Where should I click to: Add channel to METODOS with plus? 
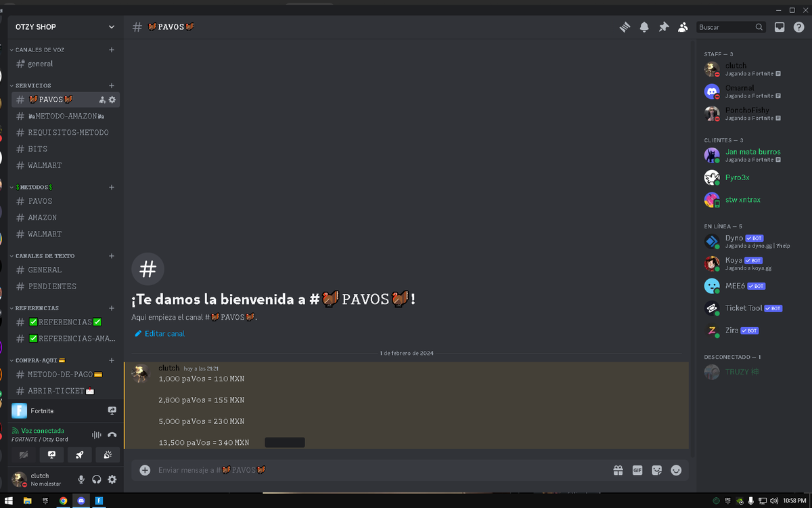point(112,187)
